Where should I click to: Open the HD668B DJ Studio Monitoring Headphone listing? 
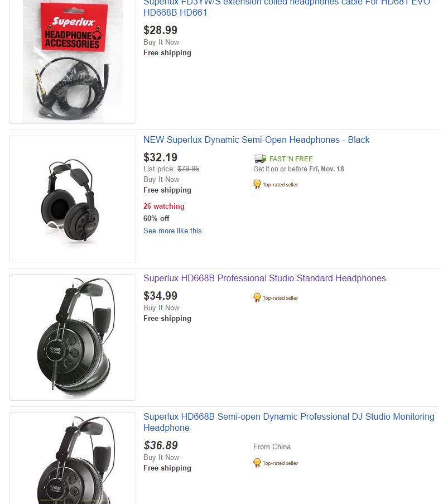pyautogui.click(x=289, y=422)
